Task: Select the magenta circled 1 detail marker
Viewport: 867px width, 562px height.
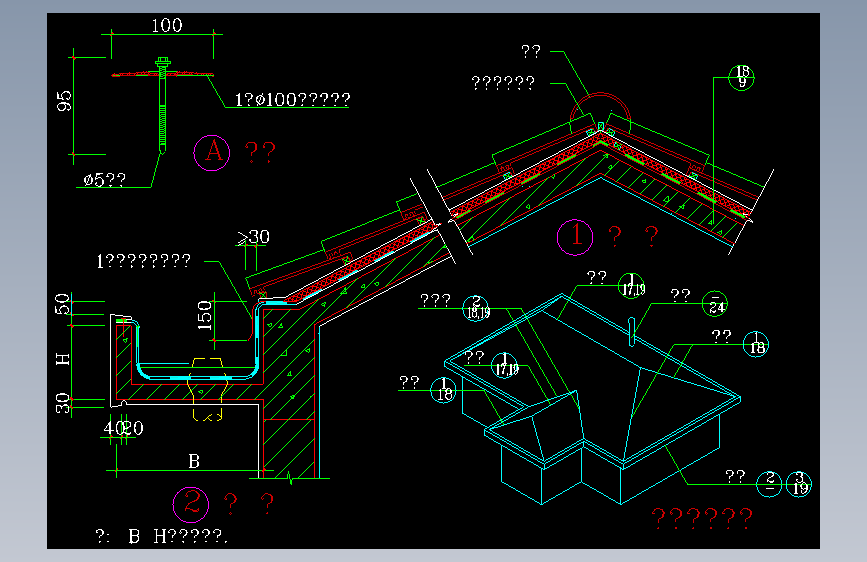Action: [575, 237]
